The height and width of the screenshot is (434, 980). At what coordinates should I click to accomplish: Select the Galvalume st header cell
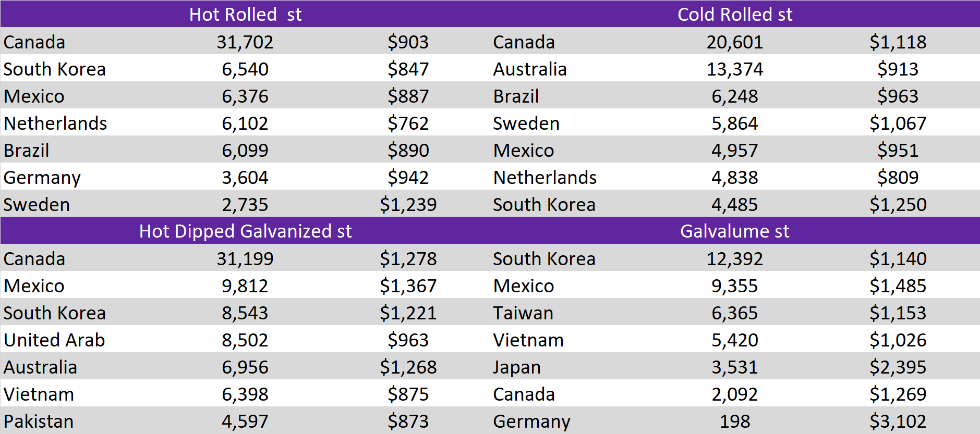point(735,231)
